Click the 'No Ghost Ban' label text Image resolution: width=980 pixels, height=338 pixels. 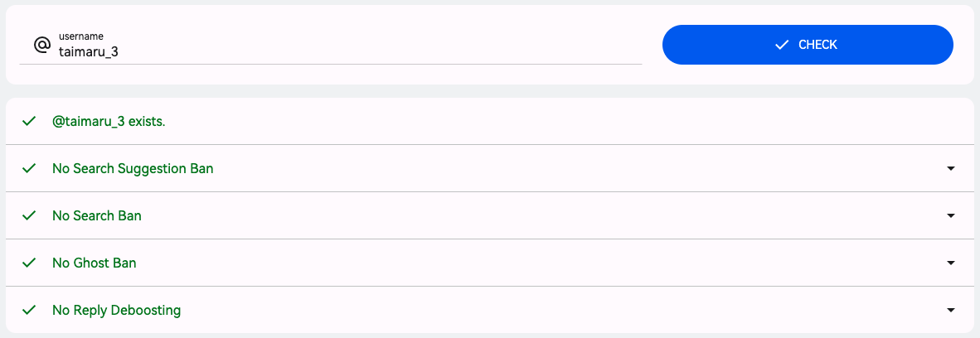click(95, 263)
